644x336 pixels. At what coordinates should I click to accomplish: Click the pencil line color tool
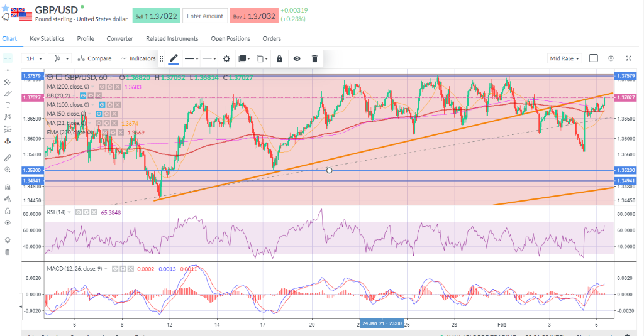[x=174, y=58]
